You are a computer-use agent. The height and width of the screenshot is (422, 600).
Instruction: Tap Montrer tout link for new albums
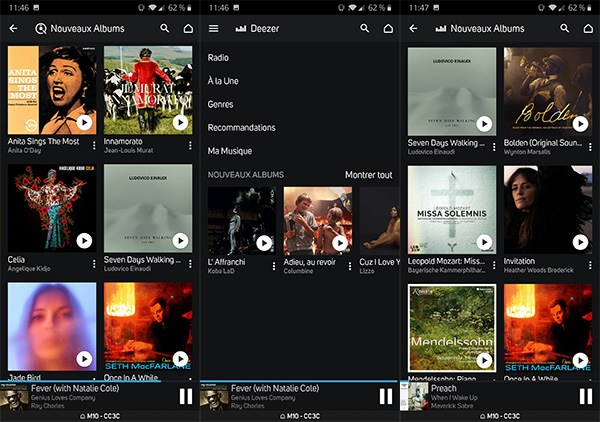point(368,175)
